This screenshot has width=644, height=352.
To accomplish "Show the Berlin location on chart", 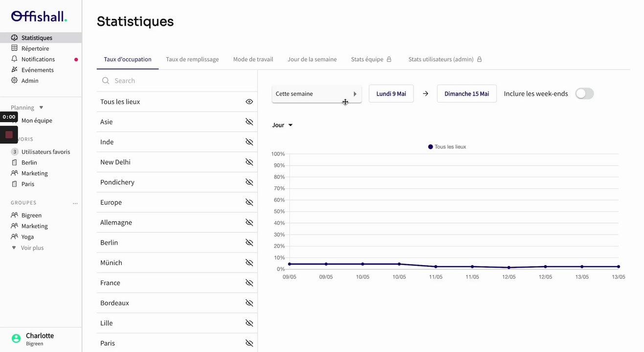I will tap(249, 242).
